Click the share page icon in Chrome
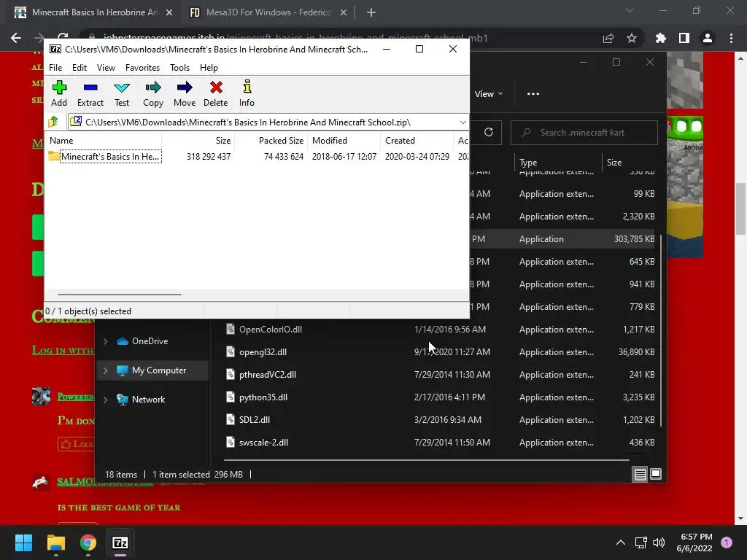This screenshot has width=747, height=560. pyautogui.click(x=608, y=38)
